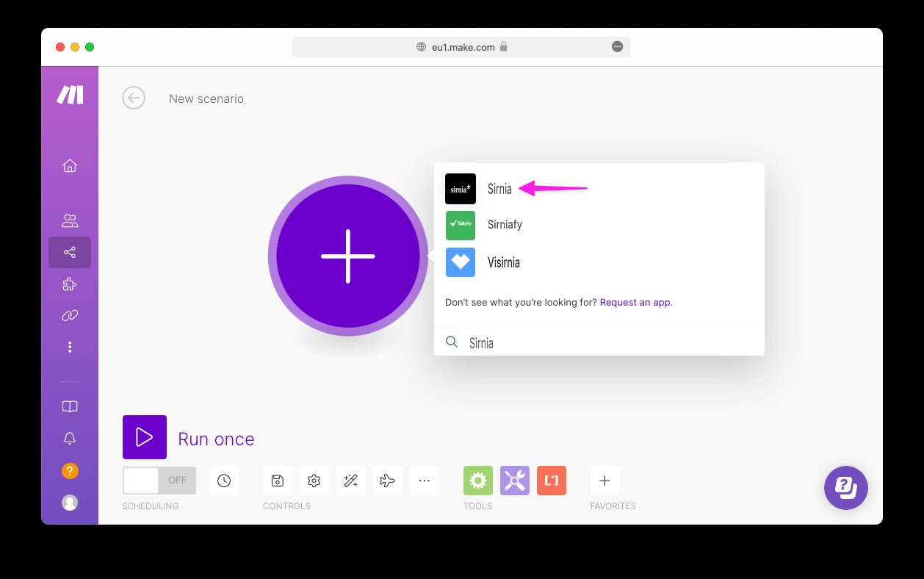The height and width of the screenshot is (579, 924).
Task: Open Resource hub book icon
Action: (x=70, y=406)
